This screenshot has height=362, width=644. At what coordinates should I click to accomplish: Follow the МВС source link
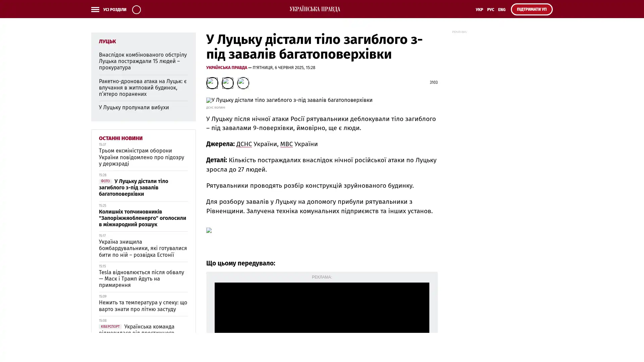[x=286, y=144]
